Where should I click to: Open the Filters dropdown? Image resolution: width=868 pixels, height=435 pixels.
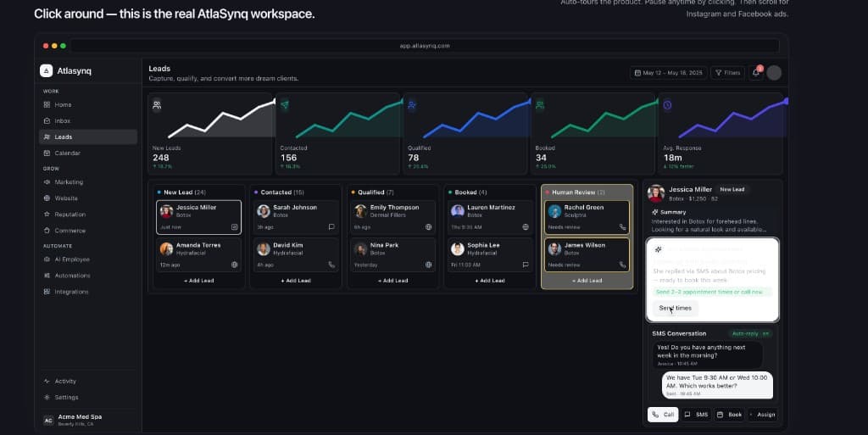coord(727,73)
